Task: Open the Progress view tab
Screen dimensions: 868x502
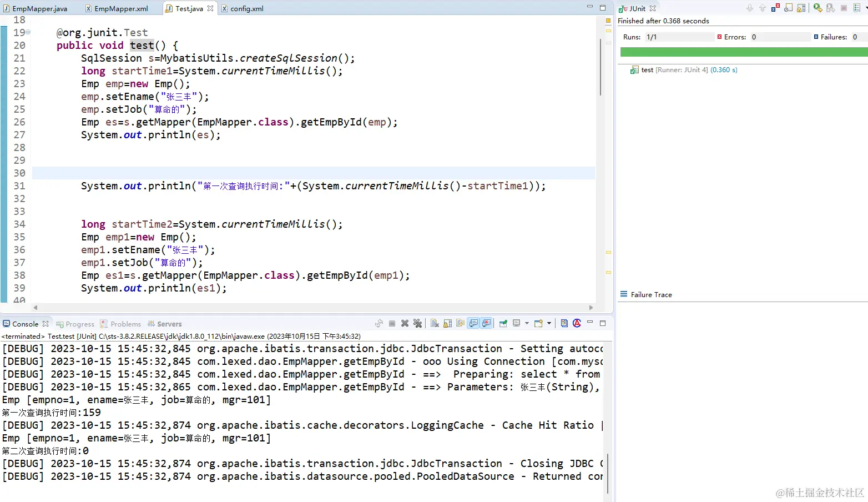Action: point(75,324)
